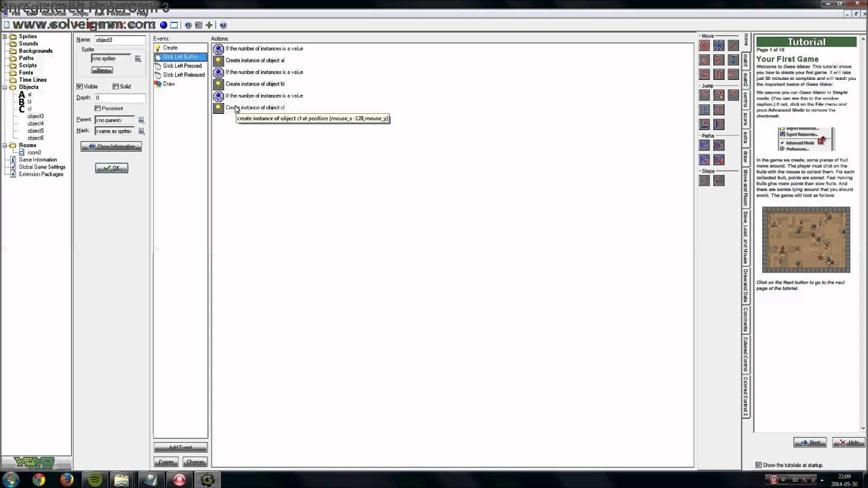Screen dimensions: 868x488
Task: Select the Move Towards action icon
Action: click(x=733, y=45)
